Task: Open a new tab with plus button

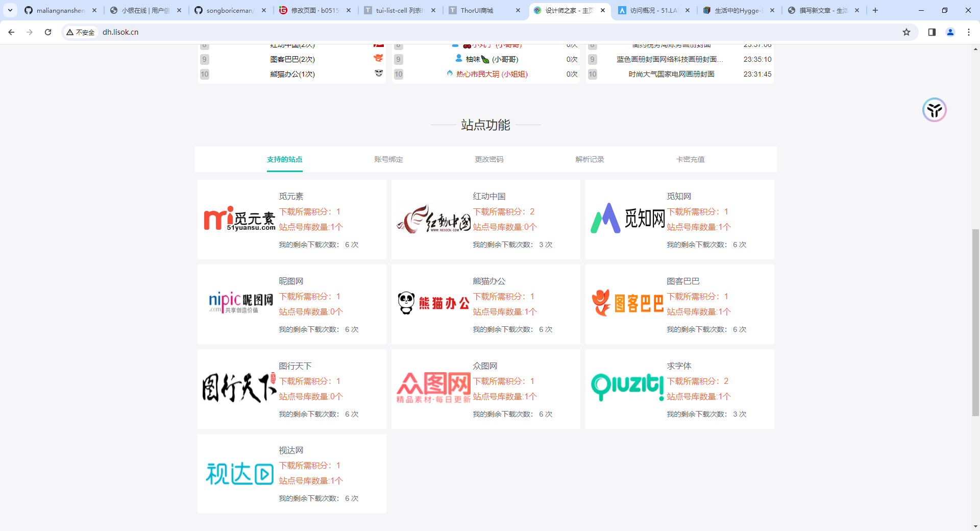Action: click(x=875, y=10)
